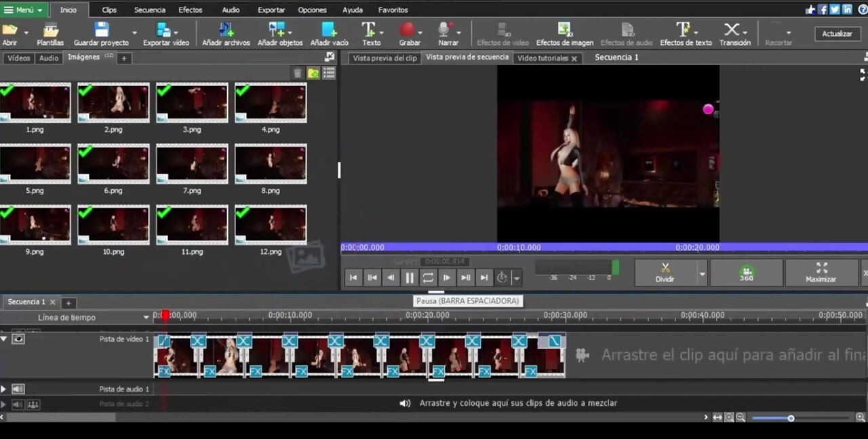
Task: Switch to list view in media bin
Action: point(329,73)
